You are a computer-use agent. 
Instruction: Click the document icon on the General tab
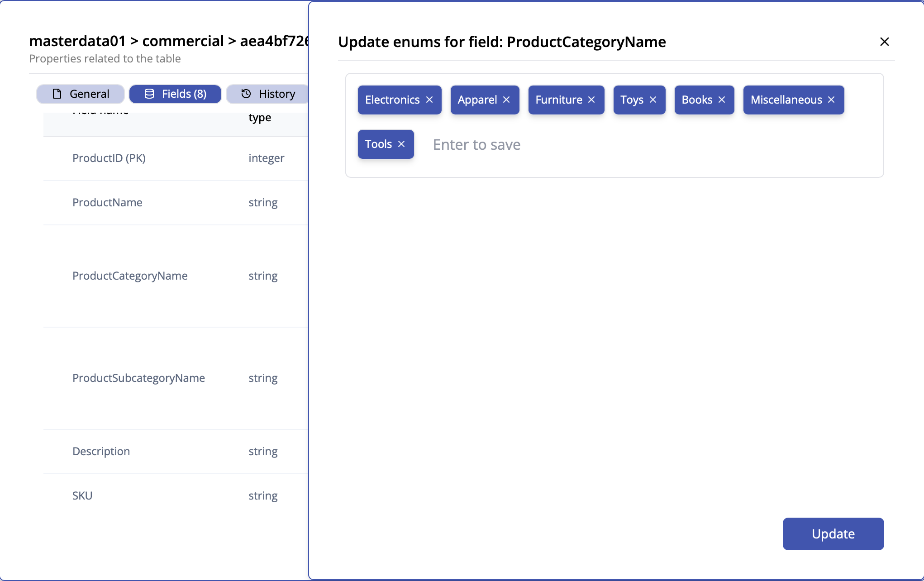click(x=56, y=94)
